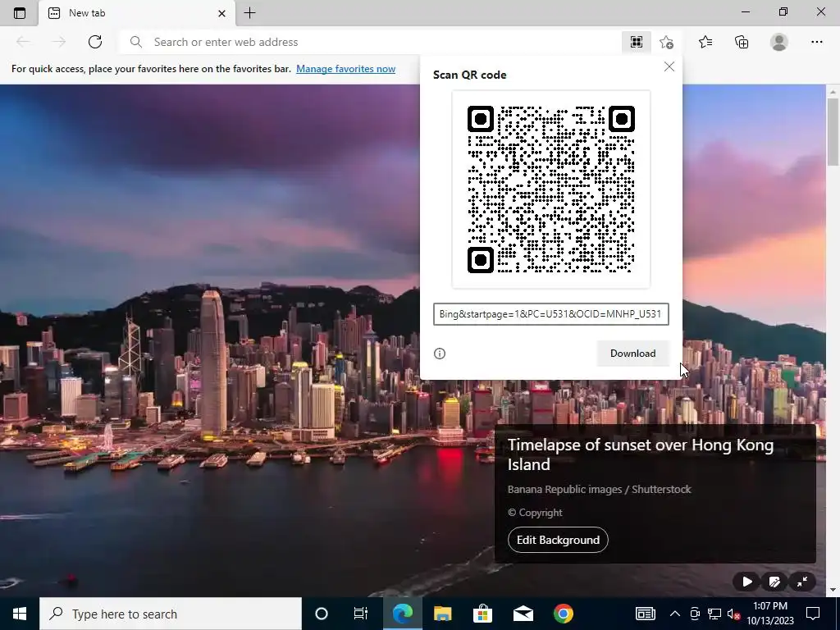Click Timelapse of sunset over Hong Kong title

640,454
